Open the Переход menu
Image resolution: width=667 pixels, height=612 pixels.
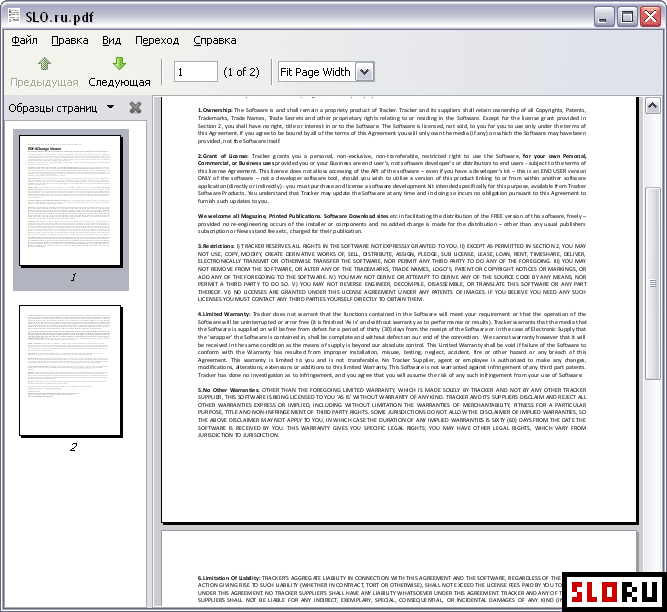click(x=157, y=40)
